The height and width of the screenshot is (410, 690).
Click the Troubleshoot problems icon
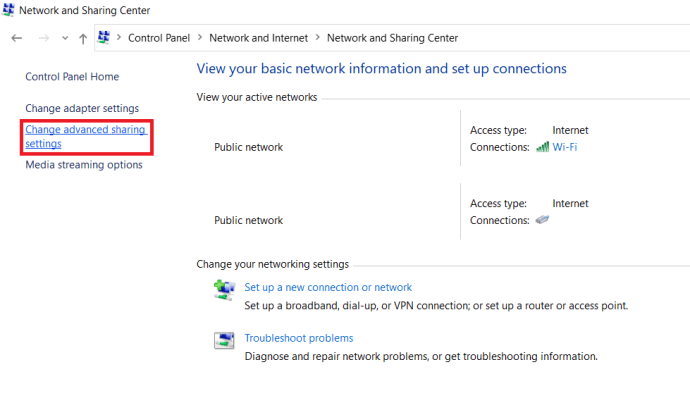pos(224,340)
